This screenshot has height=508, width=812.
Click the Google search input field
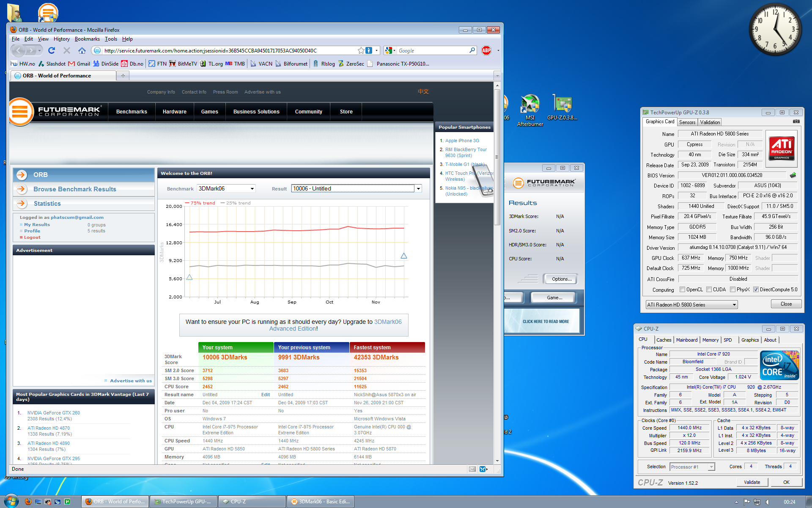(x=431, y=50)
